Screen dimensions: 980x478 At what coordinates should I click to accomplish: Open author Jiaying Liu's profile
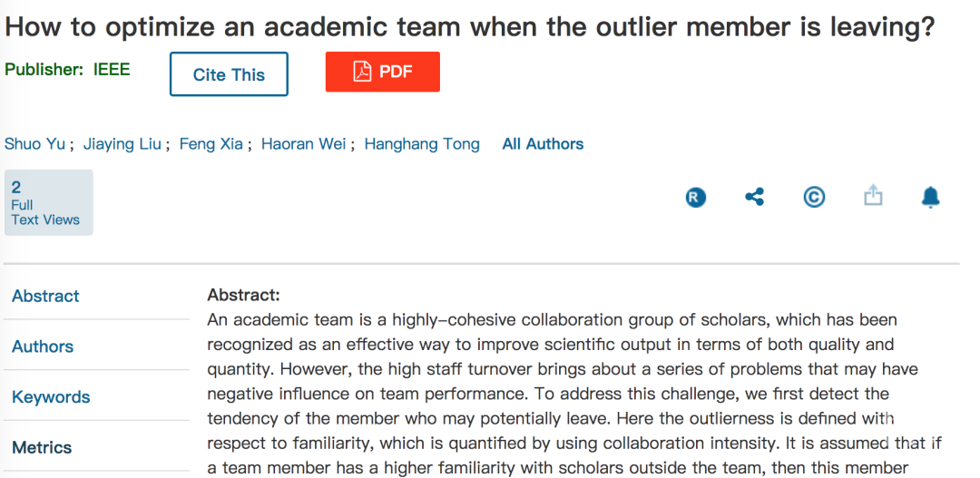(122, 144)
